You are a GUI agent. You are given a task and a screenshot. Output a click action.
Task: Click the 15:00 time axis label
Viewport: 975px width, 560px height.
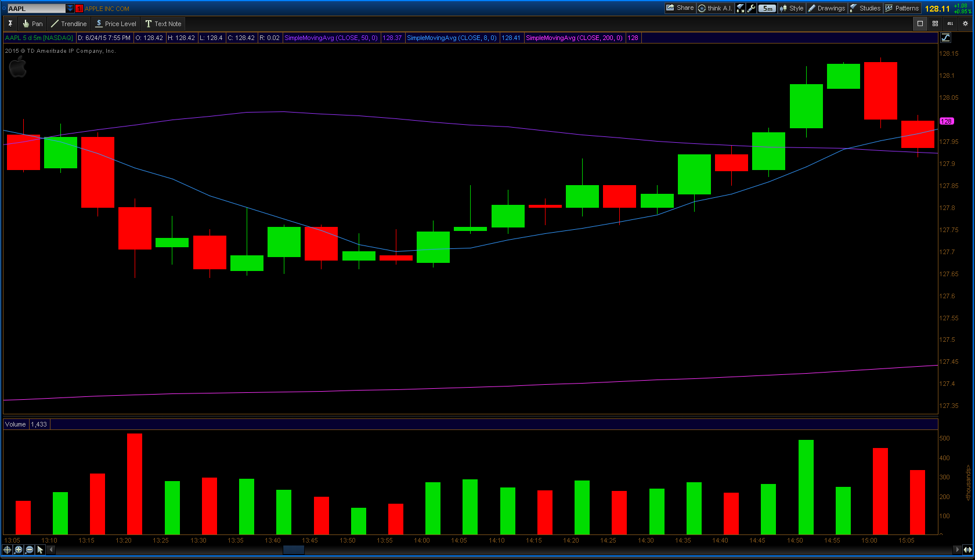tap(869, 540)
